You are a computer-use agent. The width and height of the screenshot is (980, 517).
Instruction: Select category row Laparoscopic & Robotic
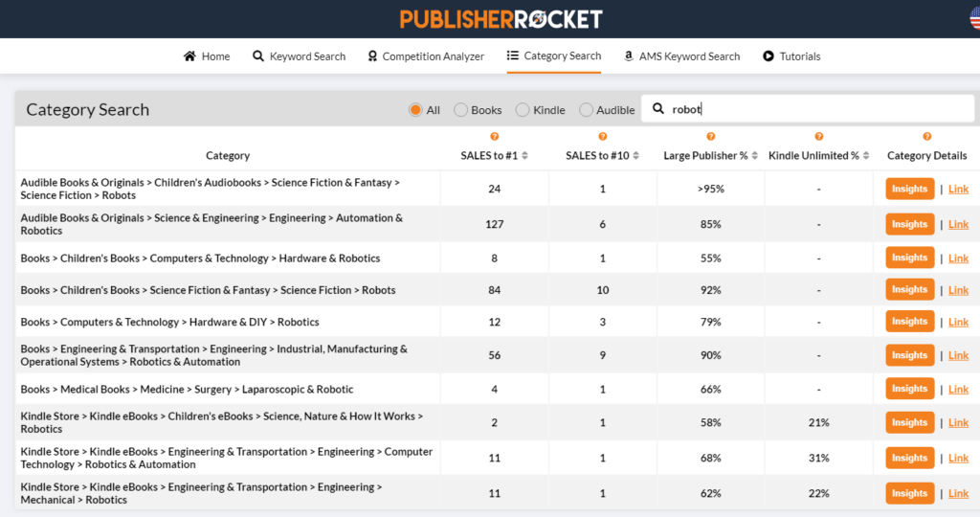pyautogui.click(x=187, y=390)
